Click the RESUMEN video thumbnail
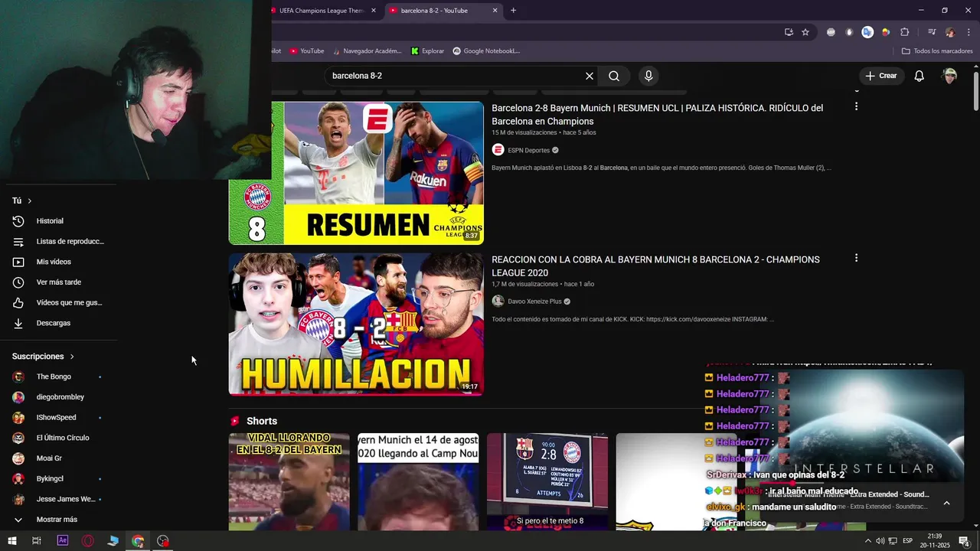Screen dimensions: 980x551 (356, 173)
